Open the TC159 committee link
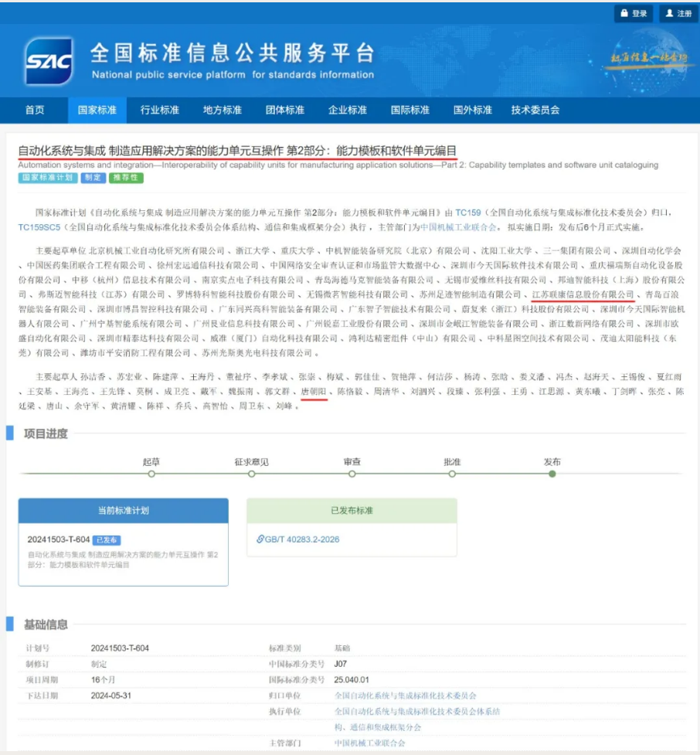The width and height of the screenshot is (700, 755). coord(468,213)
